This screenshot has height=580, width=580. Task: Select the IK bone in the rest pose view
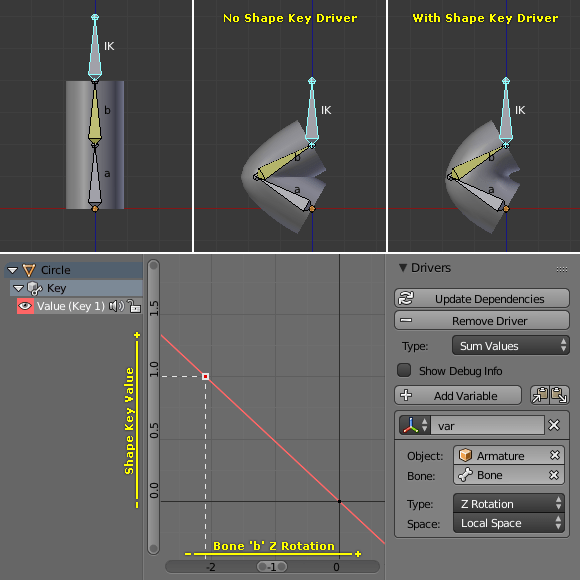(95, 48)
